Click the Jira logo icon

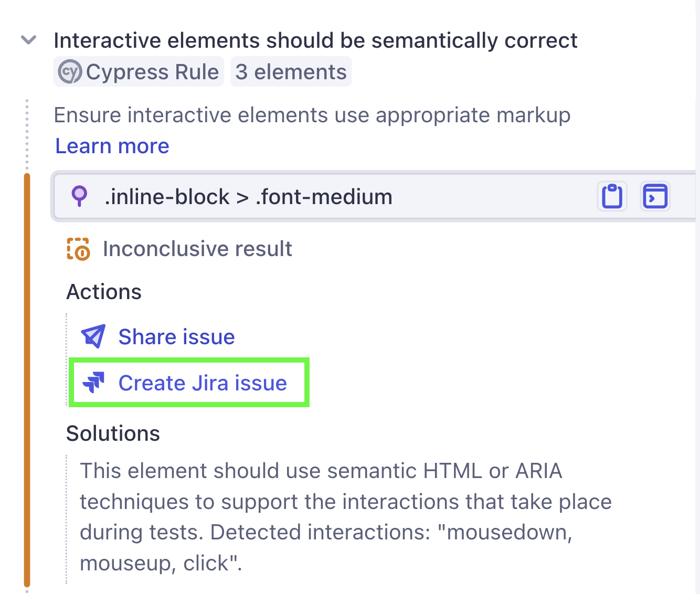(x=95, y=382)
